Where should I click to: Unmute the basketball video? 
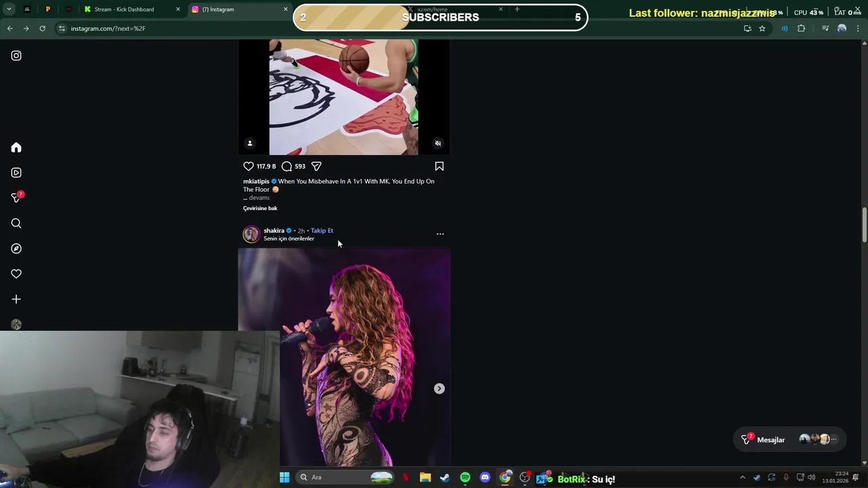tap(438, 144)
